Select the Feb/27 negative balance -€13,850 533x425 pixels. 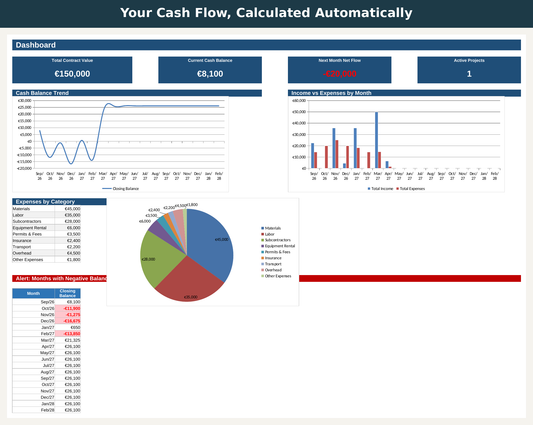68,334
